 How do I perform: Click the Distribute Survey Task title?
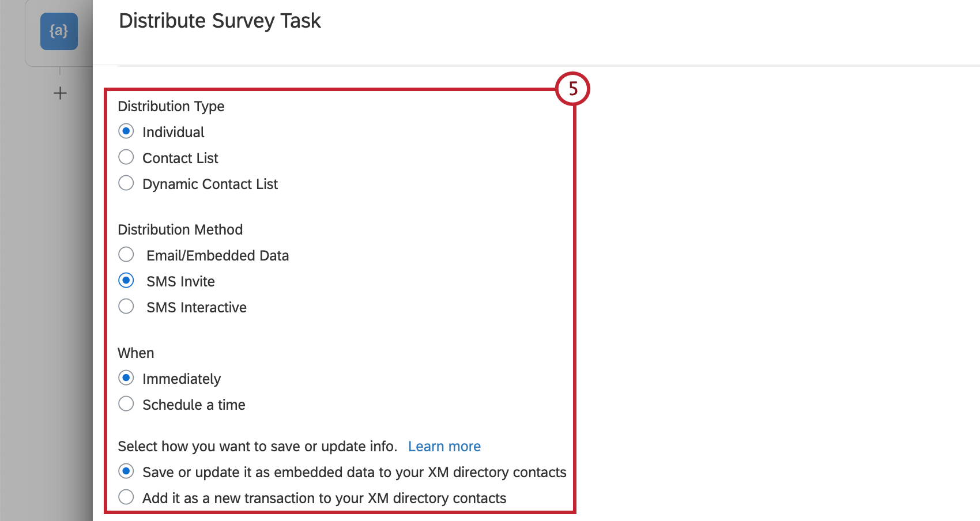pyautogui.click(x=220, y=21)
